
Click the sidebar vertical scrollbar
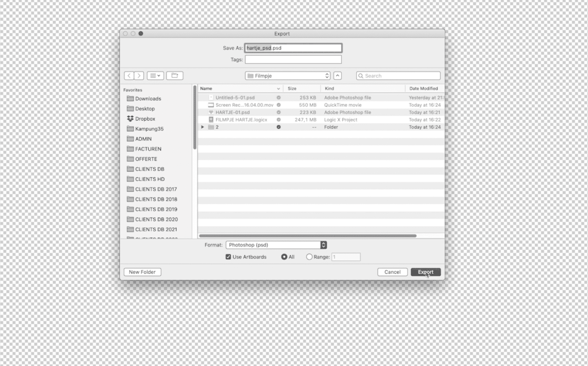pyautogui.click(x=195, y=118)
